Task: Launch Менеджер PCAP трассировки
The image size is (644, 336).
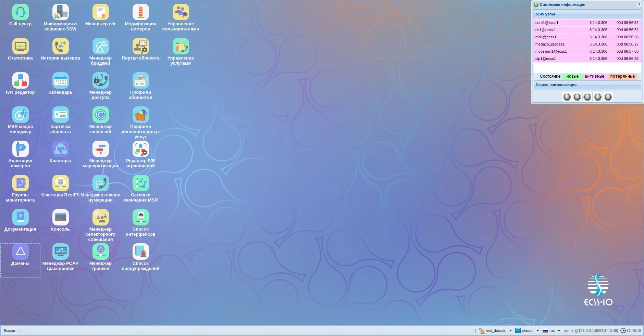Action: point(60,252)
